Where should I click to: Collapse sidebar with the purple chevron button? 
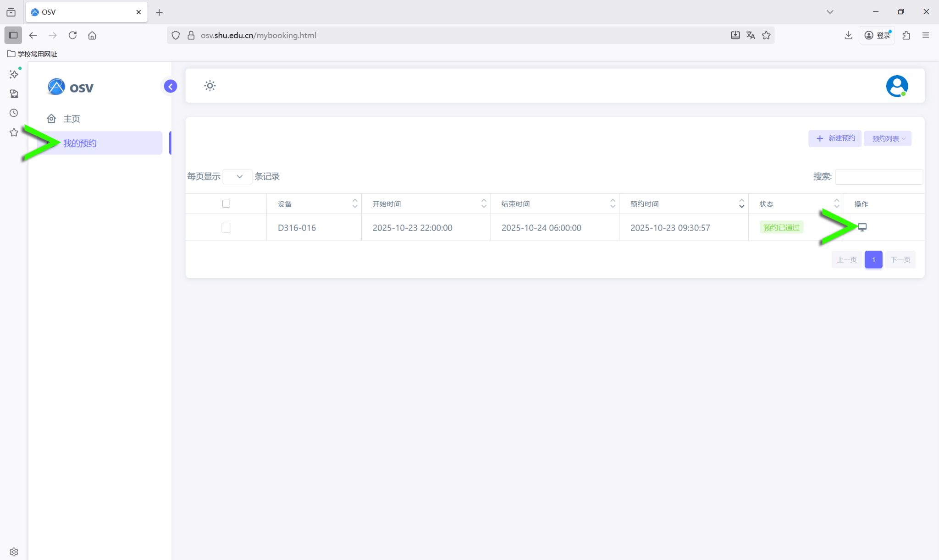click(x=171, y=86)
